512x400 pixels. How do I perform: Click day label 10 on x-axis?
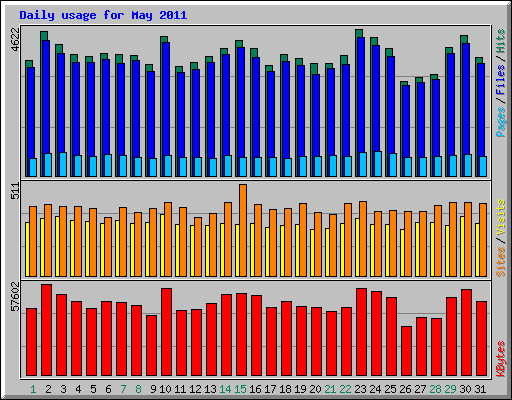pos(165,389)
